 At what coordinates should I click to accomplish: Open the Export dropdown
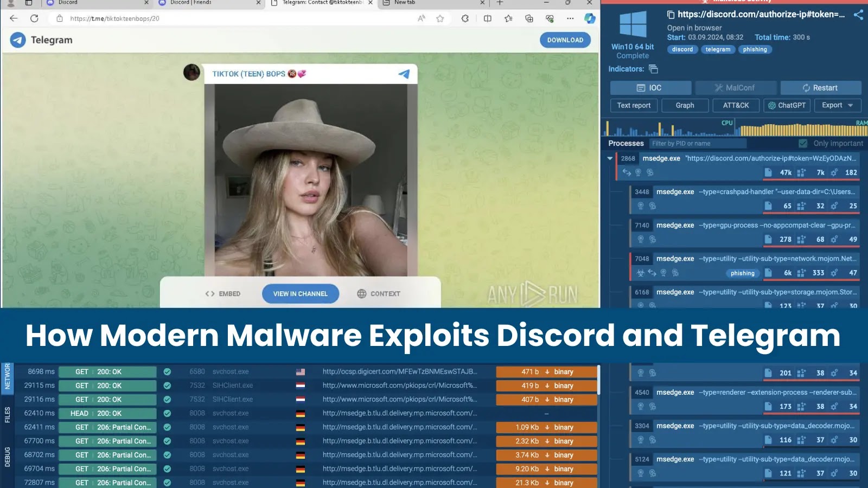click(838, 105)
